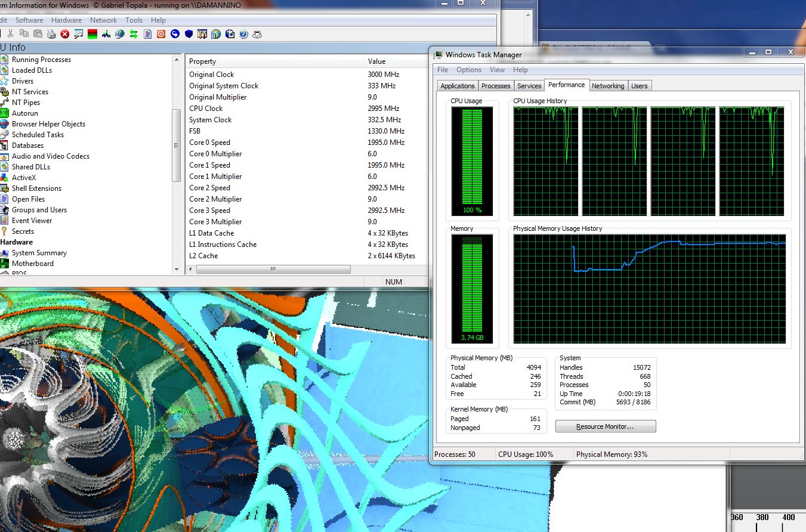
Task: Click the blue circular back-arrow toolbar icon
Action: [x=175, y=34]
